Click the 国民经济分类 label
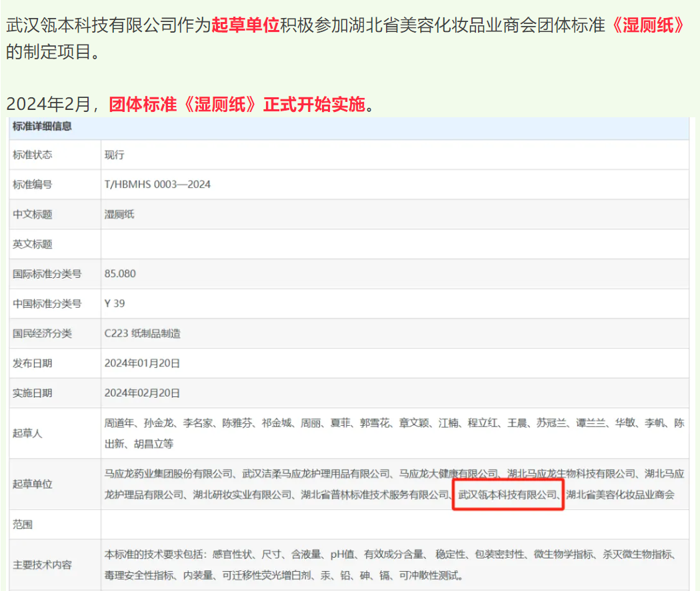 coord(42,333)
